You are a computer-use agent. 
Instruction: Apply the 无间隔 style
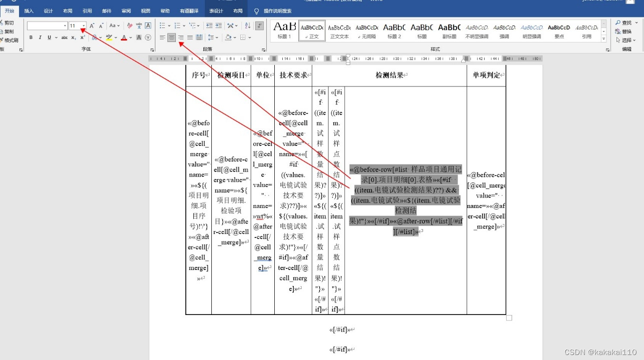click(x=367, y=30)
